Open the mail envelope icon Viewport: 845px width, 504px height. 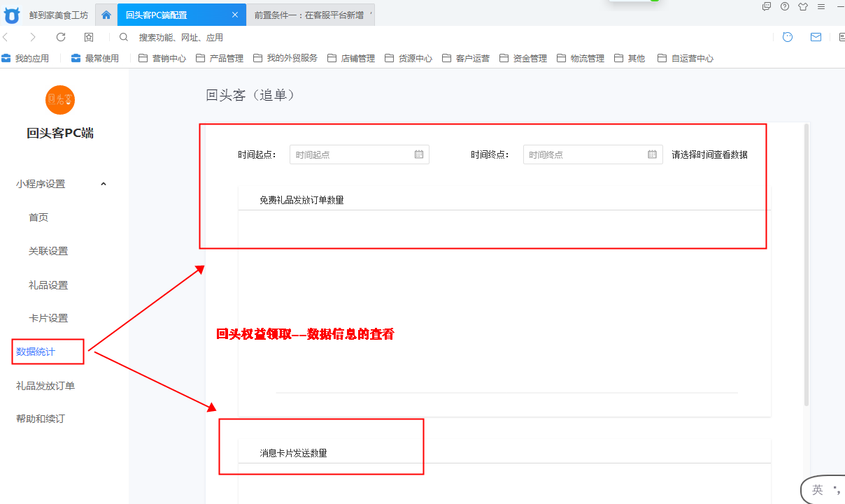click(816, 37)
